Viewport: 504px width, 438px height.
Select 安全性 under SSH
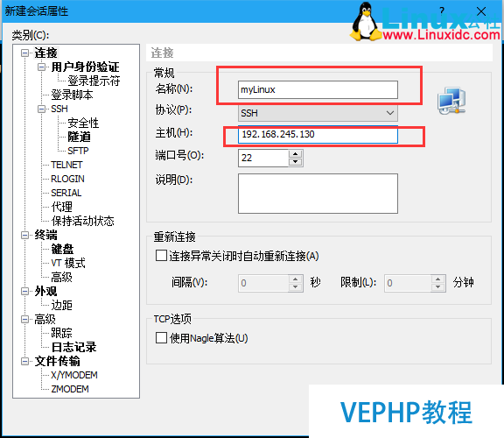pos(83,123)
